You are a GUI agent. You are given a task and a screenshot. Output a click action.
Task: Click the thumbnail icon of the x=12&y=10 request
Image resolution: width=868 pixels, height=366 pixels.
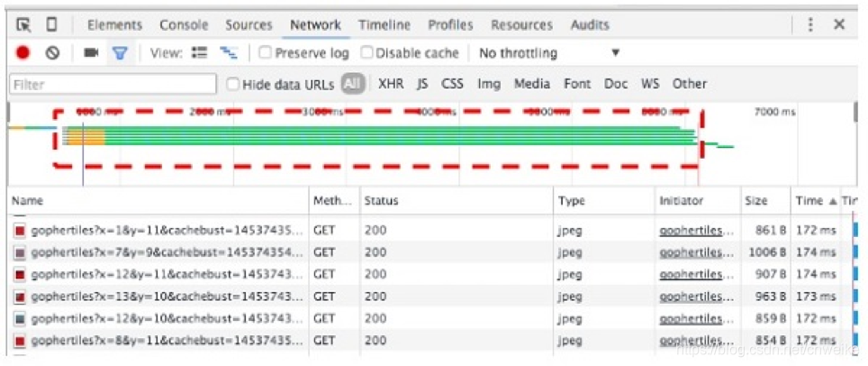[20, 319]
